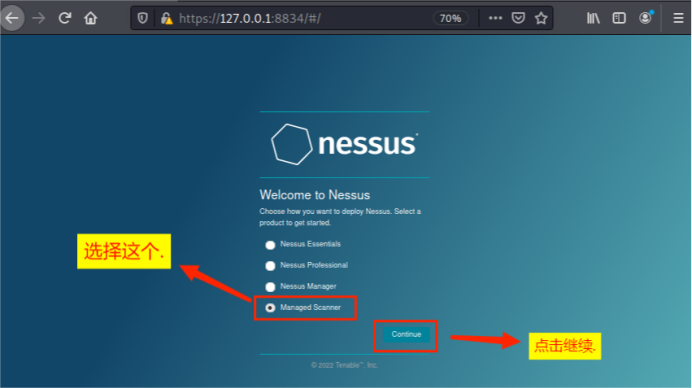Click the Continue button
The width and height of the screenshot is (692, 388).
point(406,335)
